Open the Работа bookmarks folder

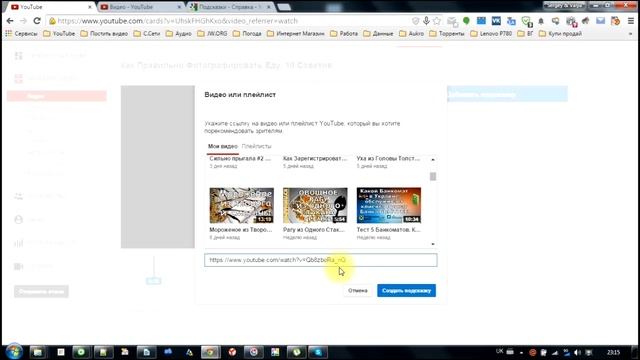pos(344,33)
